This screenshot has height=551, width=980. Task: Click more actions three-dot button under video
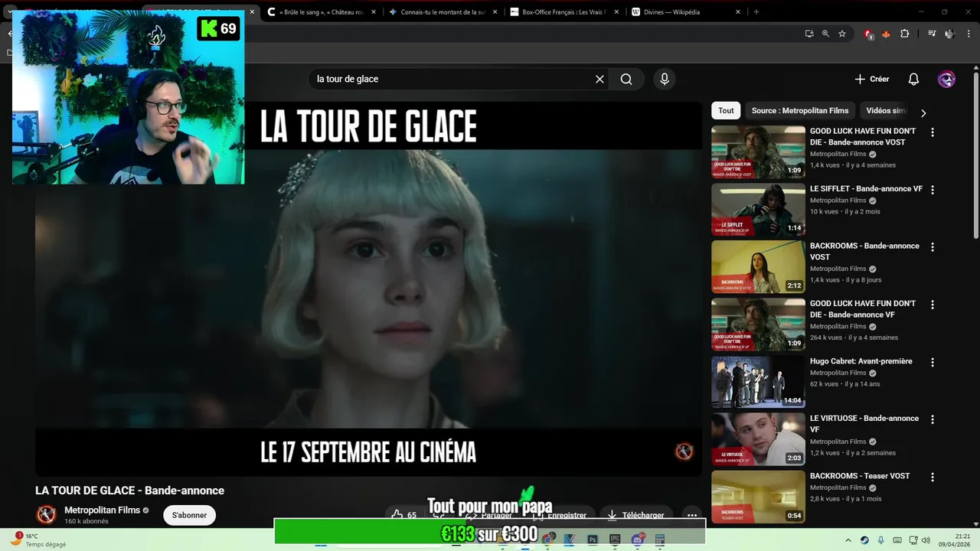tap(691, 515)
